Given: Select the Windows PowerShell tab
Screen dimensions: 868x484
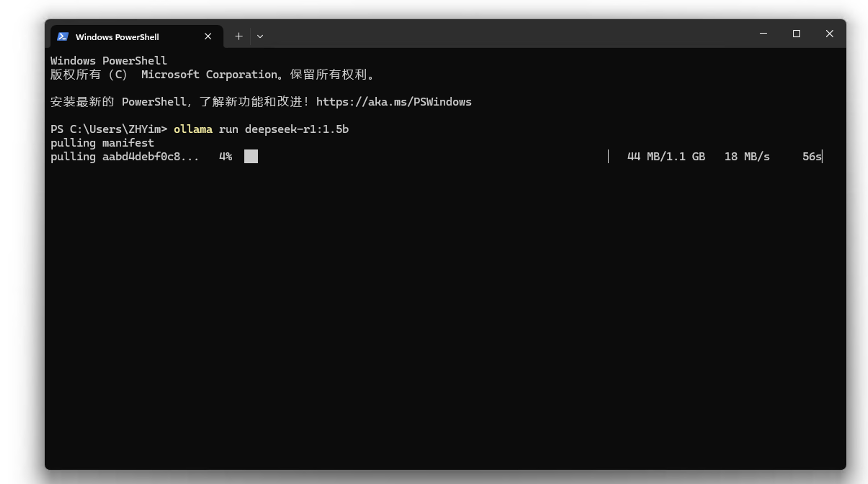Looking at the screenshot, I should pos(137,36).
